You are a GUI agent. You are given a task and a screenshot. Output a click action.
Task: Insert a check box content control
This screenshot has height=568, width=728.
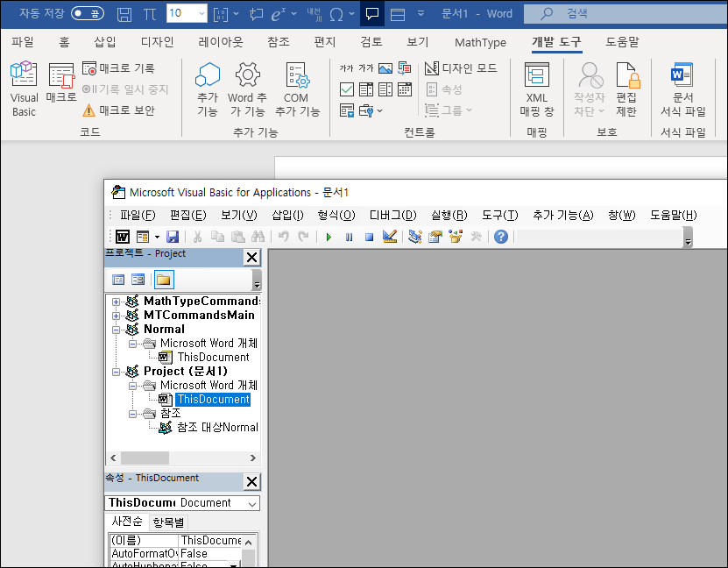tap(347, 89)
